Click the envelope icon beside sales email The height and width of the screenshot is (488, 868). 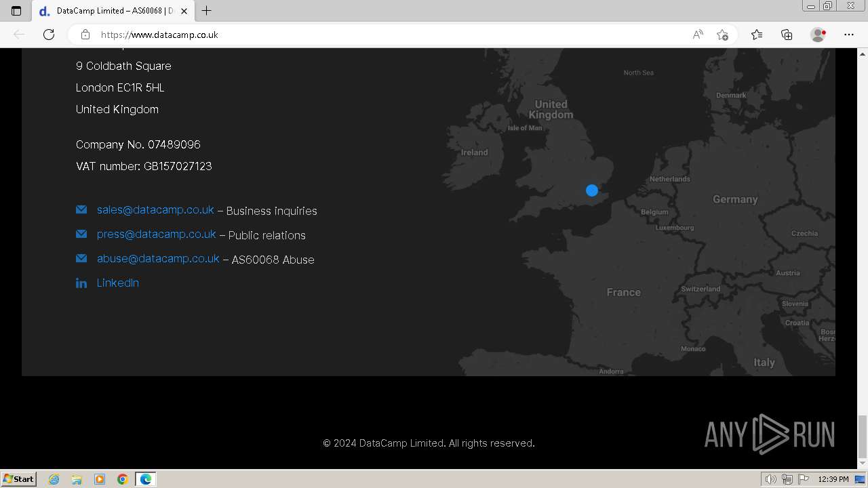[x=81, y=209]
